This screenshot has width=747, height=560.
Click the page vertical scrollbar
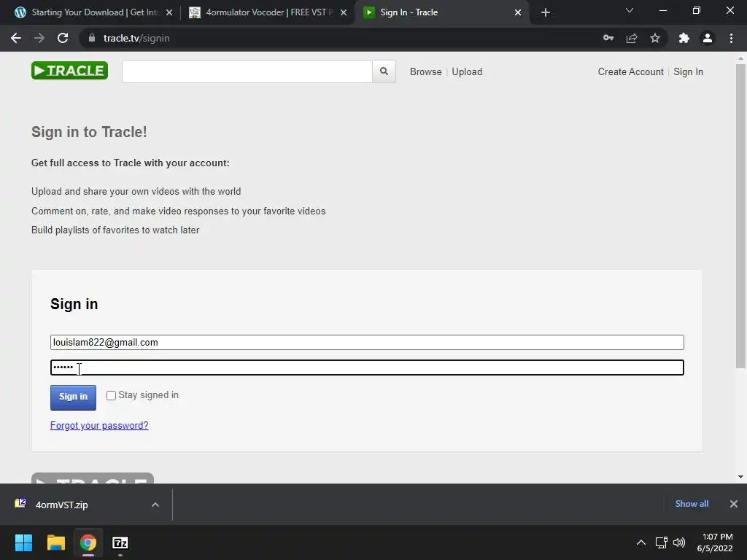(x=740, y=217)
